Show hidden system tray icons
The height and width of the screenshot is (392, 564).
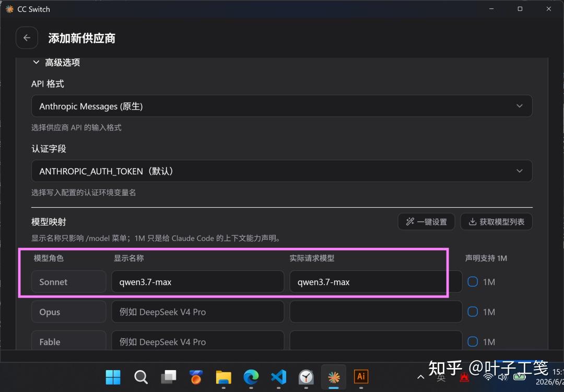[x=420, y=377]
